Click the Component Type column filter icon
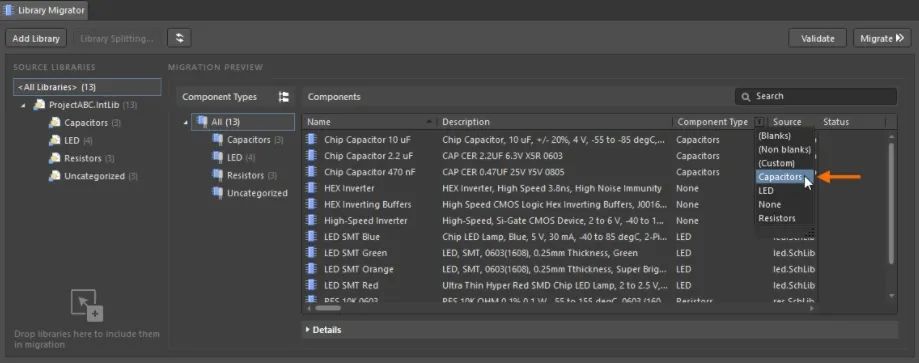This screenshot has width=919, height=363. point(760,122)
